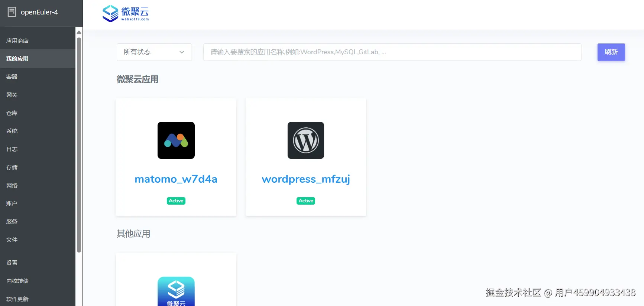Click the 微聚云应用 section heading
The image size is (644, 306).
click(x=137, y=79)
